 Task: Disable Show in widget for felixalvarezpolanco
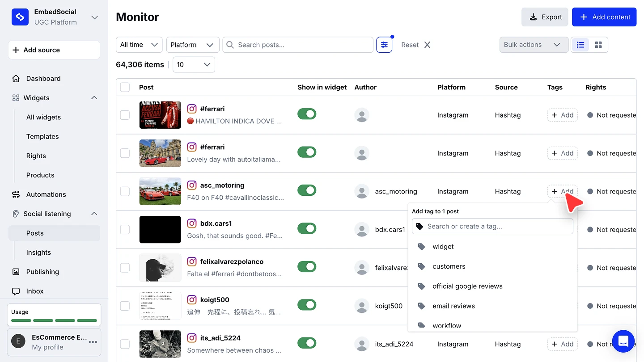pos(307,267)
